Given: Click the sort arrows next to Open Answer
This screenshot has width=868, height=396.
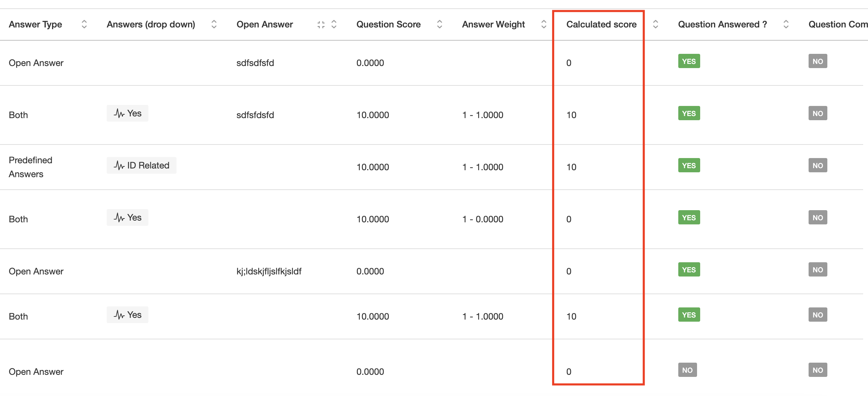Looking at the screenshot, I should point(334,24).
